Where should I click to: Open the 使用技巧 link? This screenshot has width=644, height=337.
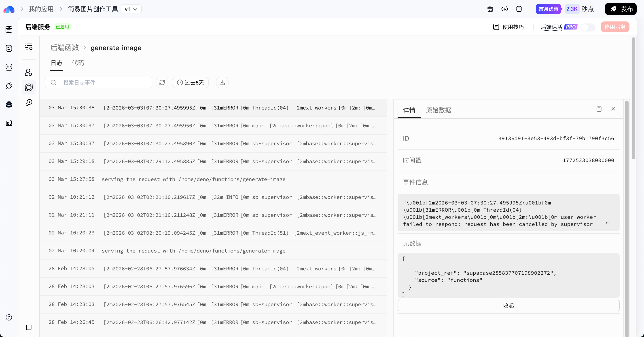point(508,27)
